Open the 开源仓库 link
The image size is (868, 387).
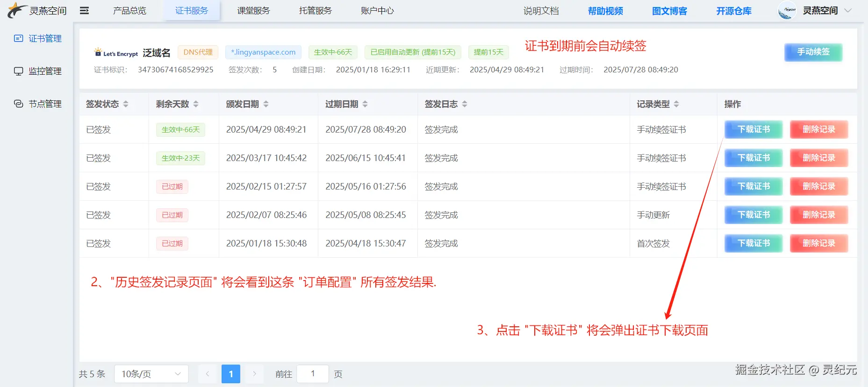734,11
